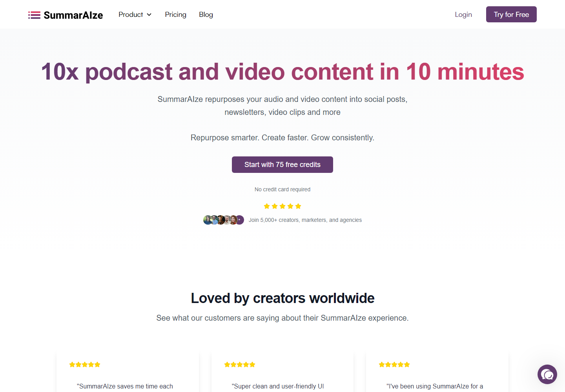Open the chat support bubble
The image size is (565, 392).
(547, 374)
